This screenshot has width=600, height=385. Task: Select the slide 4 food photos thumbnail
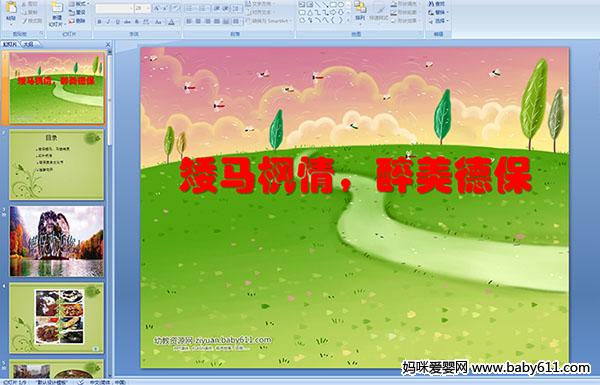click(x=57, y=318)
